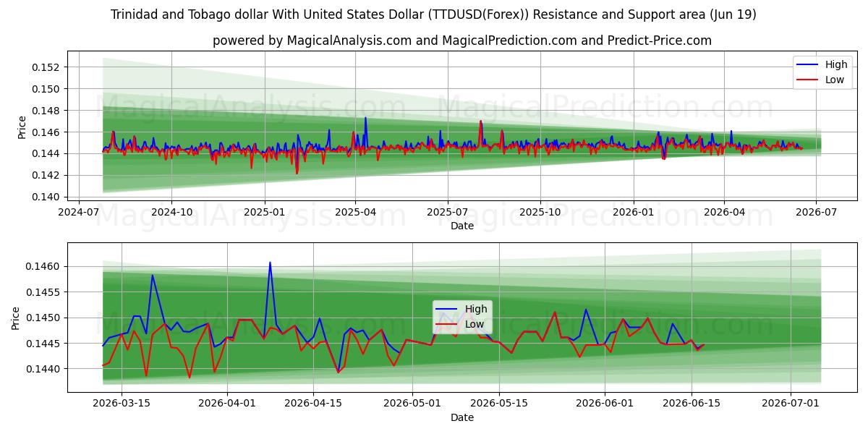The image size is (868, 434).
Task: Click the blue spike above 0.147 near 2025-04 in top chart
Action: click(365, 118)
